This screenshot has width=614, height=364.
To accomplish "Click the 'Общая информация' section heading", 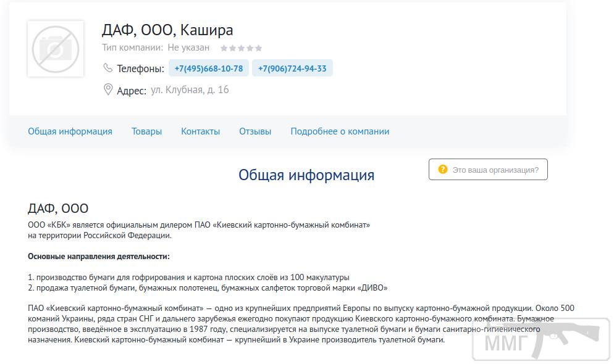I will (306, 175).
